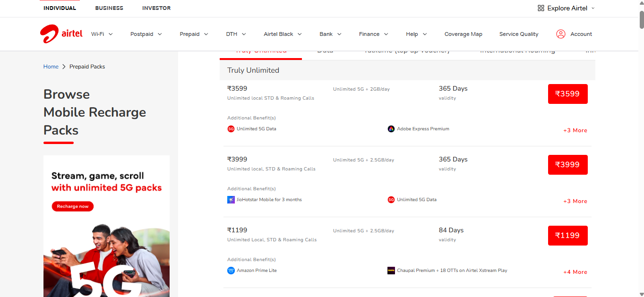Viewport: 644px width, 297px height.
Task: Click the breadcrumb arrow after Home
Action: [x=64, y=67]
